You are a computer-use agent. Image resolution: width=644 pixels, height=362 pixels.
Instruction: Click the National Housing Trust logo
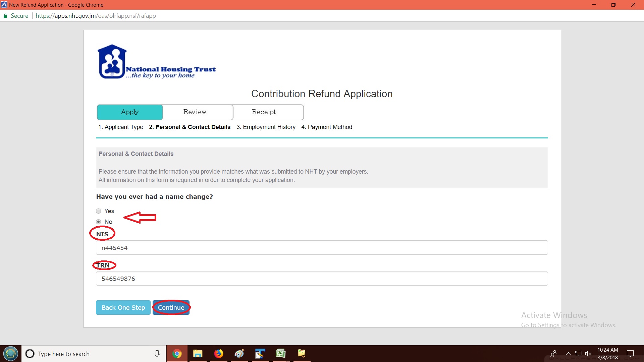click(156, 62)
